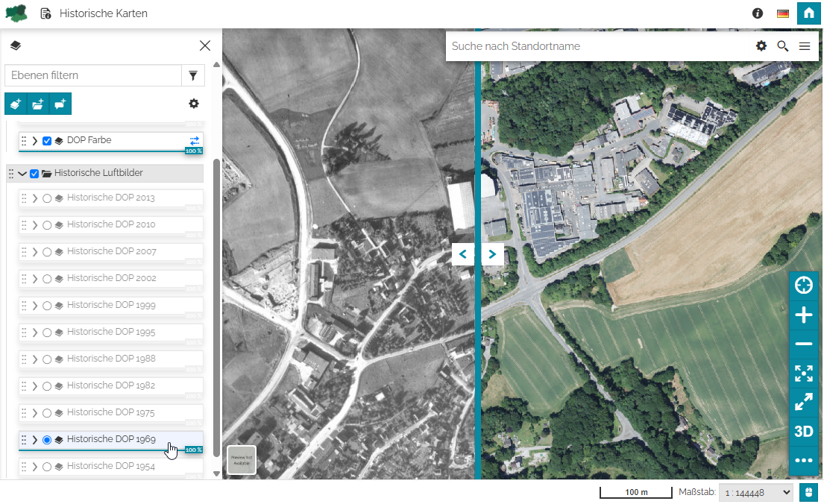Click the search magnifier button

coord(782,46)
